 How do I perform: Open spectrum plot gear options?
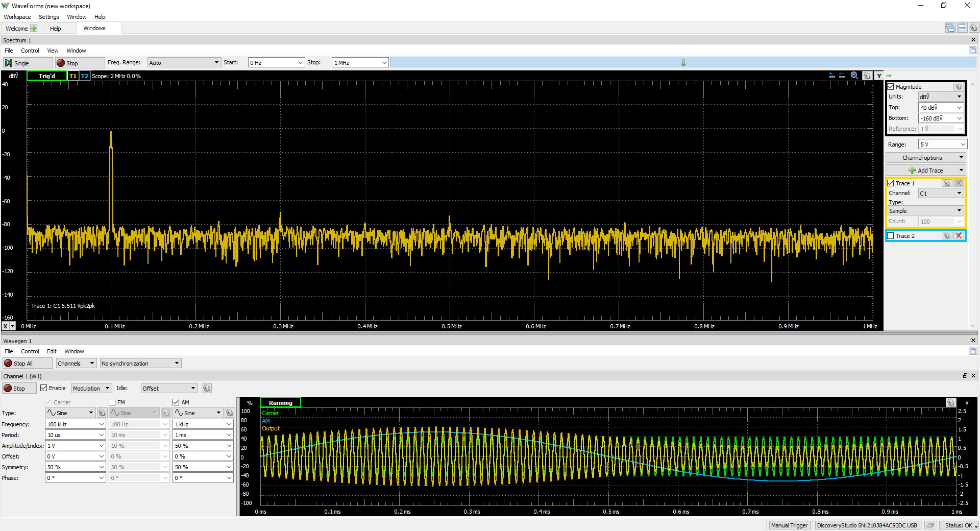867,76
